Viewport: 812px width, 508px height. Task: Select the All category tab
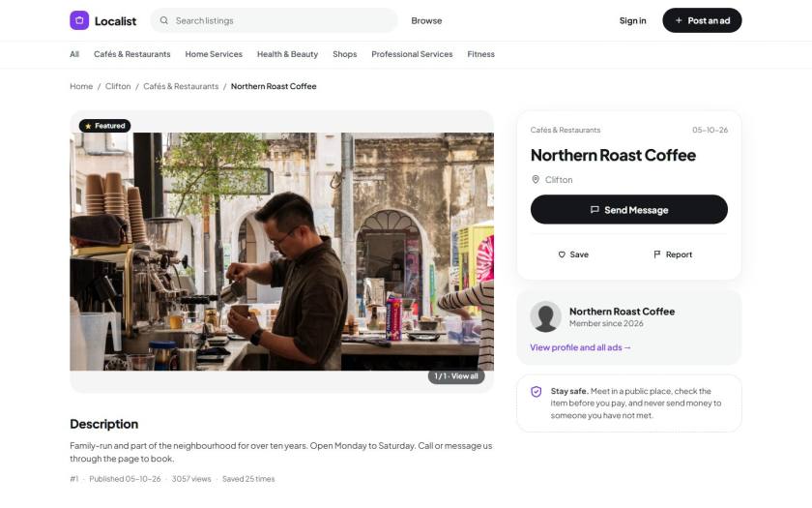[74, 54]
